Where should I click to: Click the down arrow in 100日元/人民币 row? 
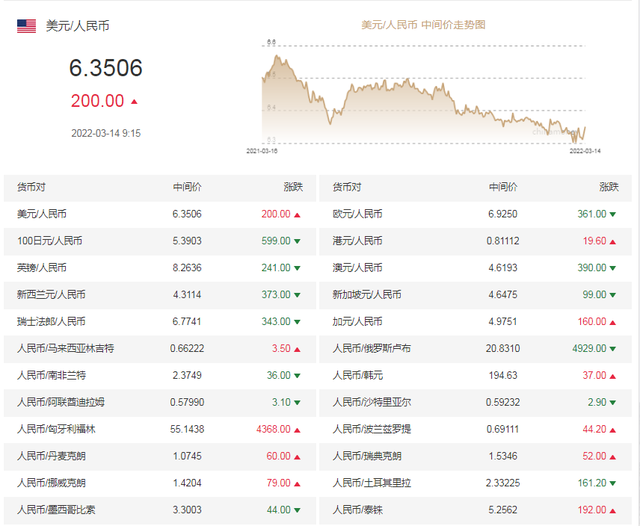pos(297,241)
